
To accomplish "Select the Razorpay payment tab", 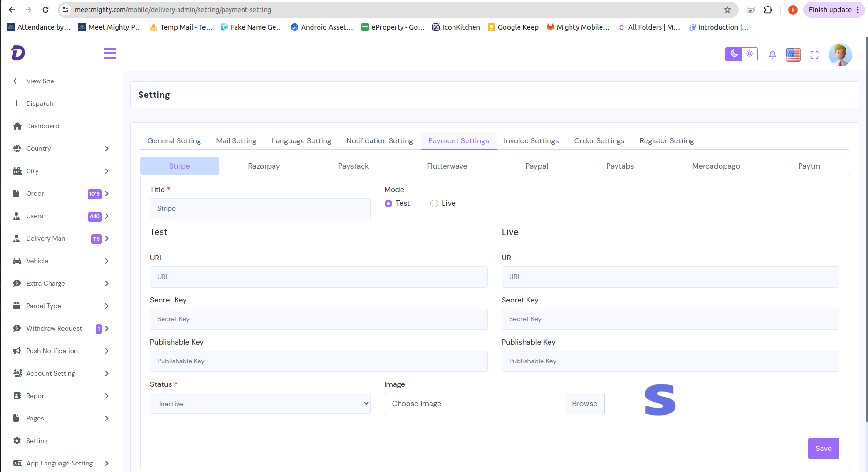I will (264, 166).
